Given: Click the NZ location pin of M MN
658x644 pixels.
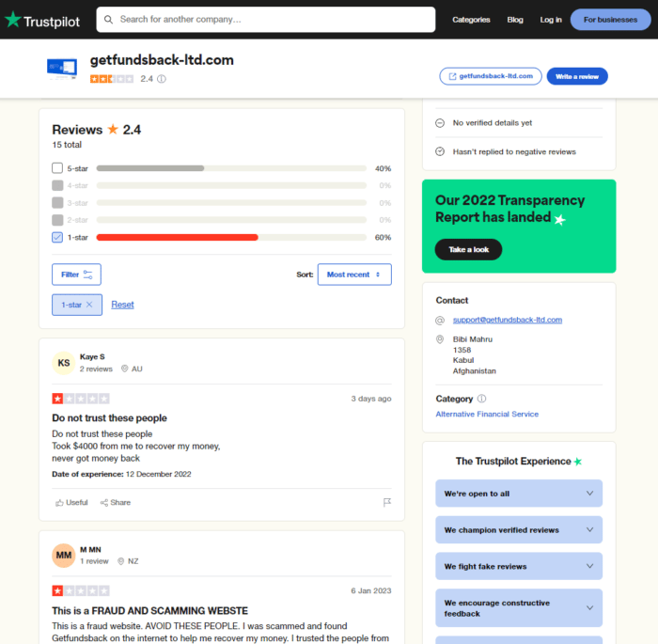Looking at the screenshot, I should (121, 561).
